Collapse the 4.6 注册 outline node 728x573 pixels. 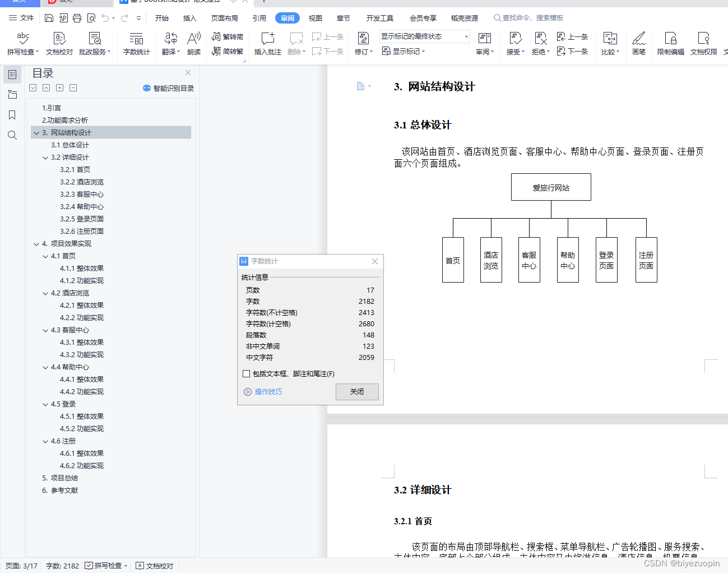tap(45, 441)
